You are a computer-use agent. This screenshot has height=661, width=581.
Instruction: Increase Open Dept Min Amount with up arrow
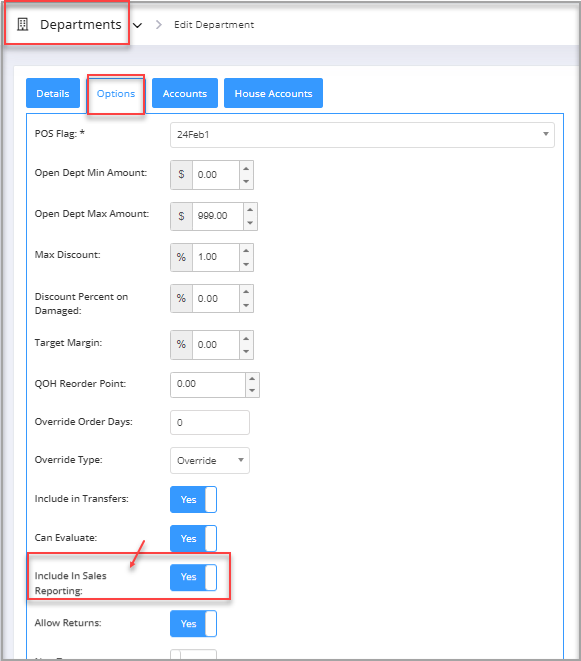pos(246,168)
